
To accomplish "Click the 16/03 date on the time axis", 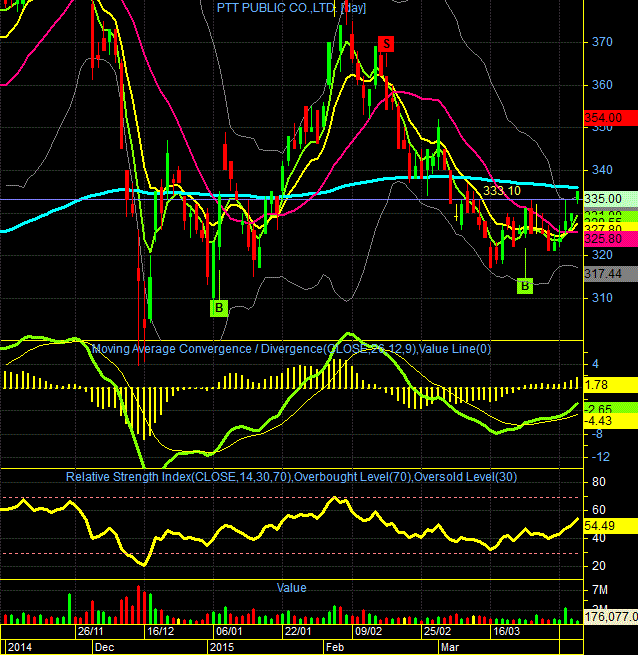I will [x=506, y=631].
